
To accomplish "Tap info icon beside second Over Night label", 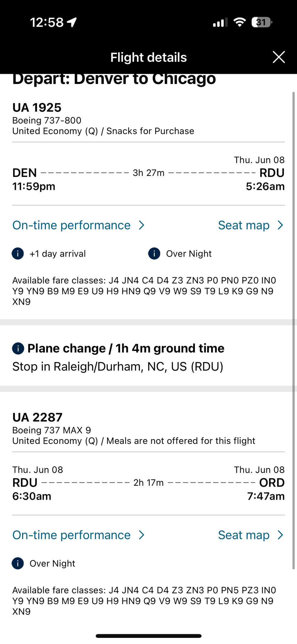I will 18,564.
